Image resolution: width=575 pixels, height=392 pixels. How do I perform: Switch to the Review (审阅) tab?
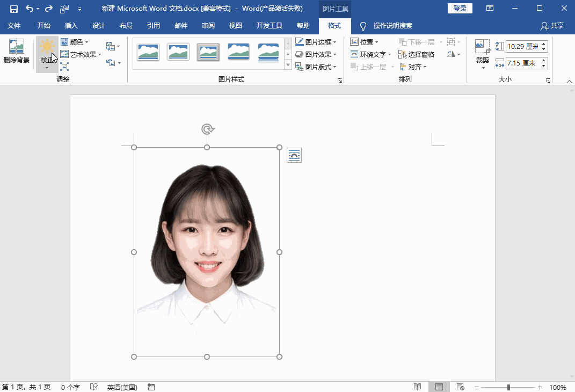coord(208,26)
